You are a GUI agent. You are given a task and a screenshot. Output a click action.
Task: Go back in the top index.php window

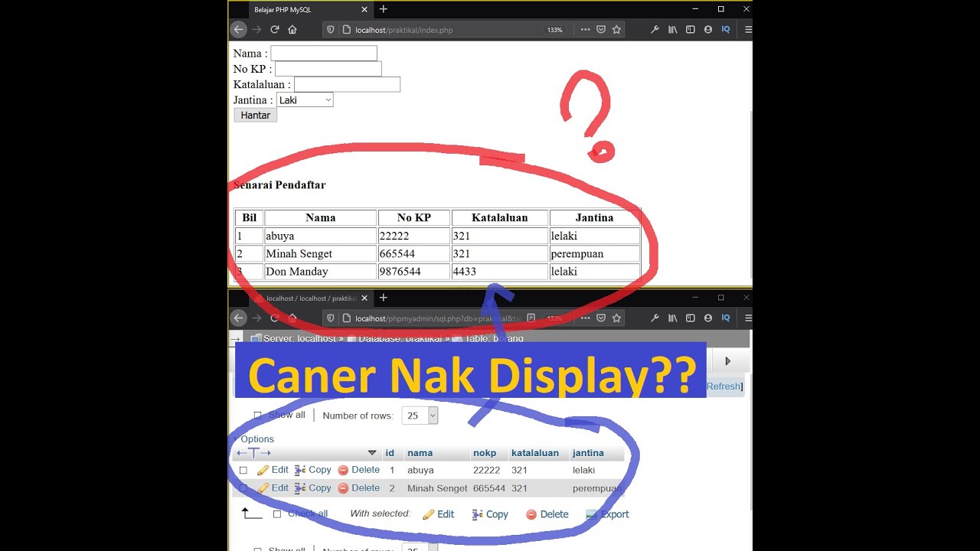238,30
